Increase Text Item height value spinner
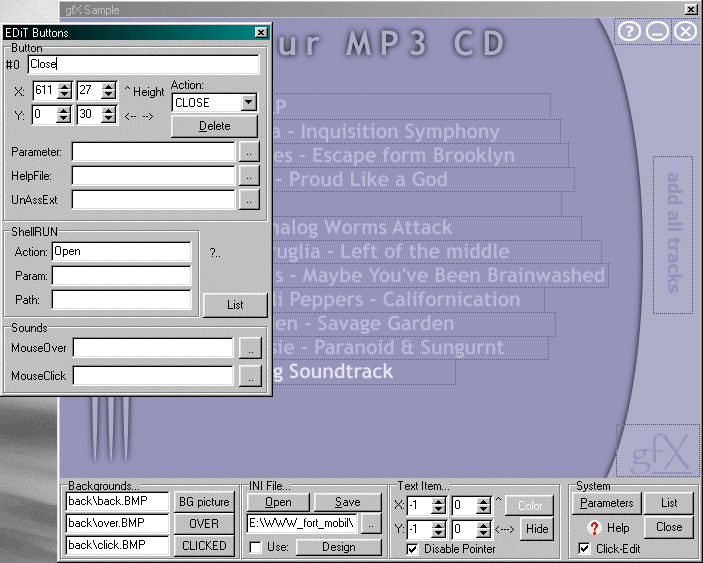Image resolution: width=703 pixels, height=563 pixels. tap(483, 502)
